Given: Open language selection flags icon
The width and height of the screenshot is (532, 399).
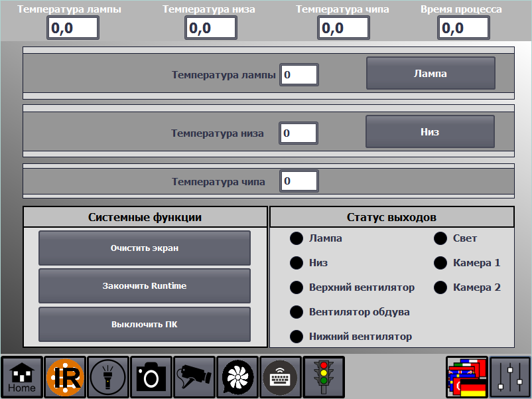Looking at the screenshot, I should tap(467, 377).
